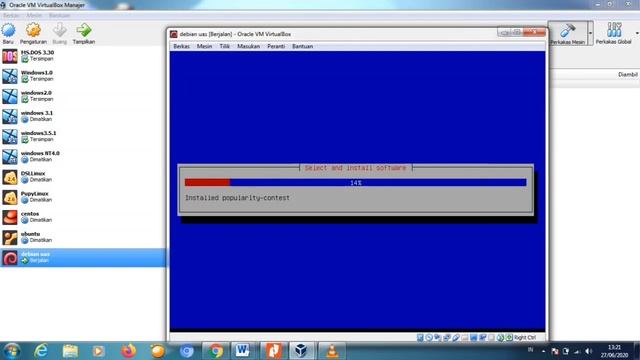Click the green Tampilkan show arrow
The height and width of the screenshot is (360, 640).
[84, 30]
